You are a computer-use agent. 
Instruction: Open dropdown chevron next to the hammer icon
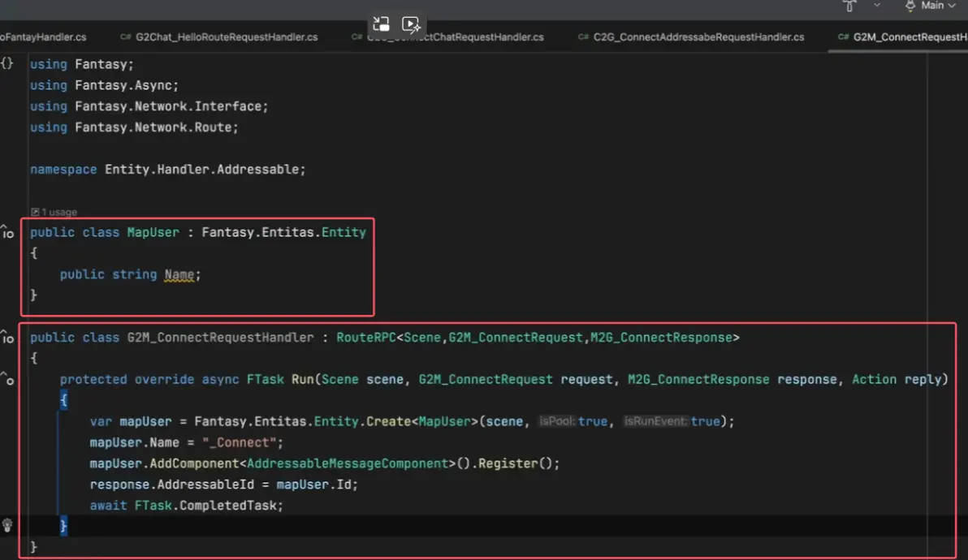pyautogui.click(x=876, y=6)
